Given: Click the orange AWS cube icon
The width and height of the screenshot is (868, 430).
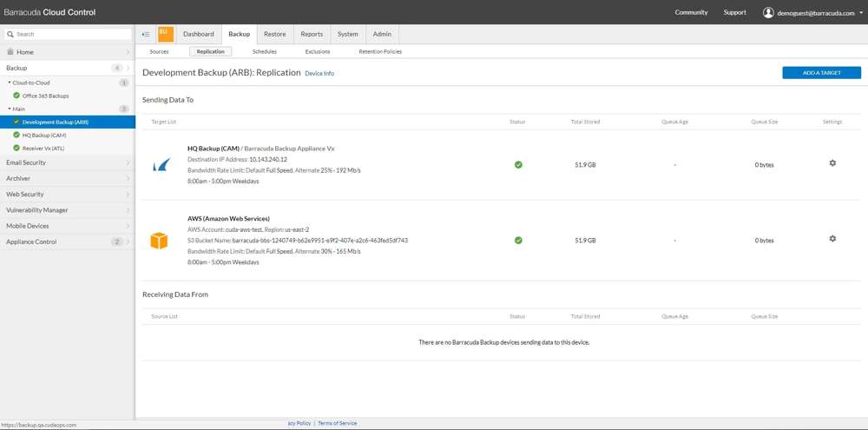Looking at the screenshot, I should 159,241.
